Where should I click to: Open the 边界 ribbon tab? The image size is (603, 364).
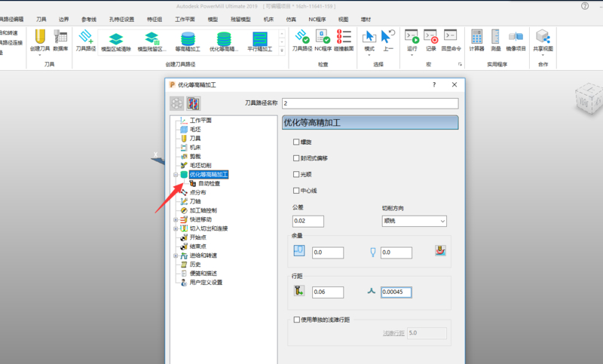(64, 20)
